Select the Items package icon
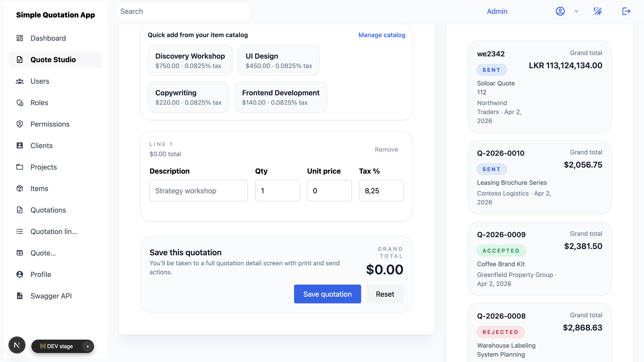 [x=20, y=188]
